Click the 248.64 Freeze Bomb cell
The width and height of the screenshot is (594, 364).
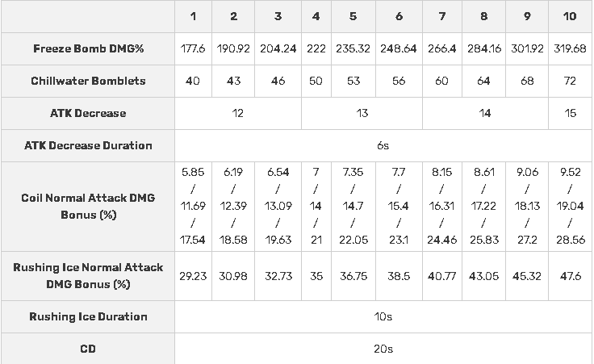[399, 48]
